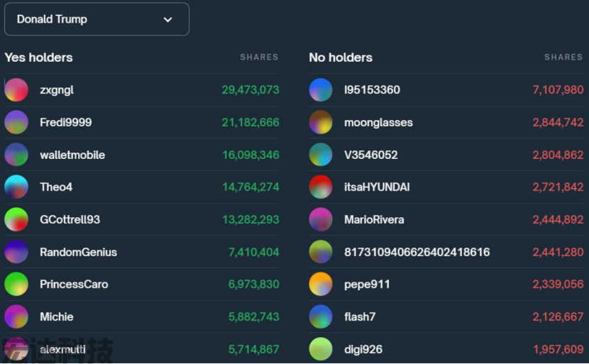This screenshot has height=364, width=589.
Task: Click the 5,882,743 shares value
Action: (x=253, y=316)
